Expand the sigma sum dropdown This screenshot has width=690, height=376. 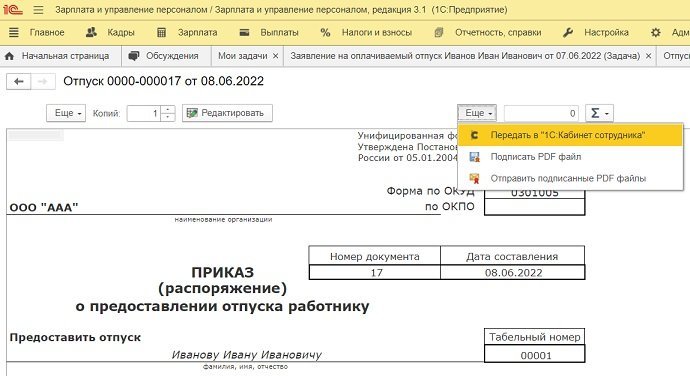coord(599,113)
